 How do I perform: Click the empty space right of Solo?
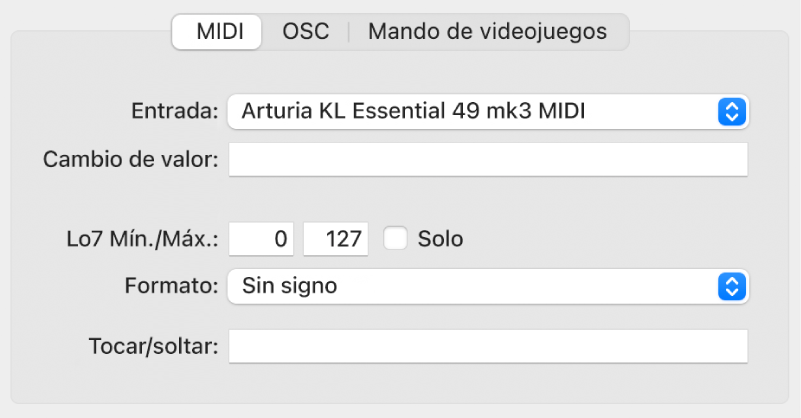tap(600, 239)
